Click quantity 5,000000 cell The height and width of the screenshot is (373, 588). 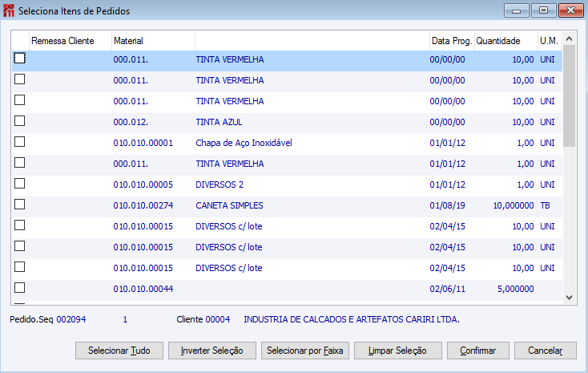pyautogui.click(x=516, y=289)
